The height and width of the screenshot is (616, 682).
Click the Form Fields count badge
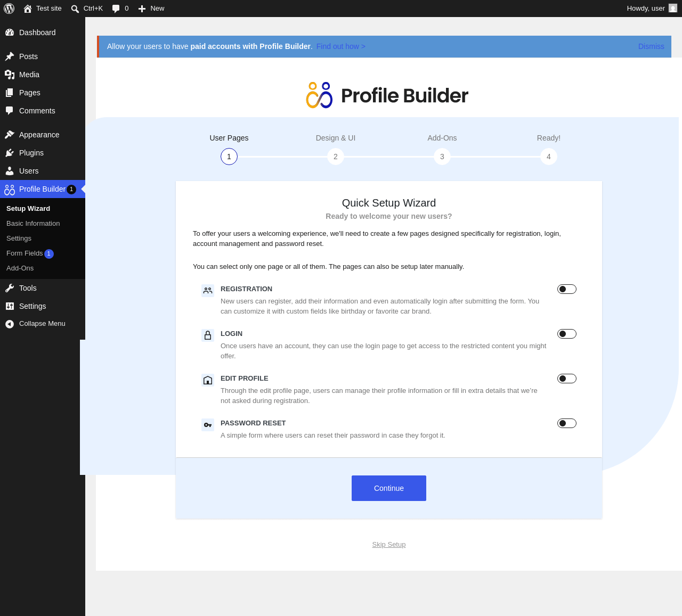pos(49,254)
